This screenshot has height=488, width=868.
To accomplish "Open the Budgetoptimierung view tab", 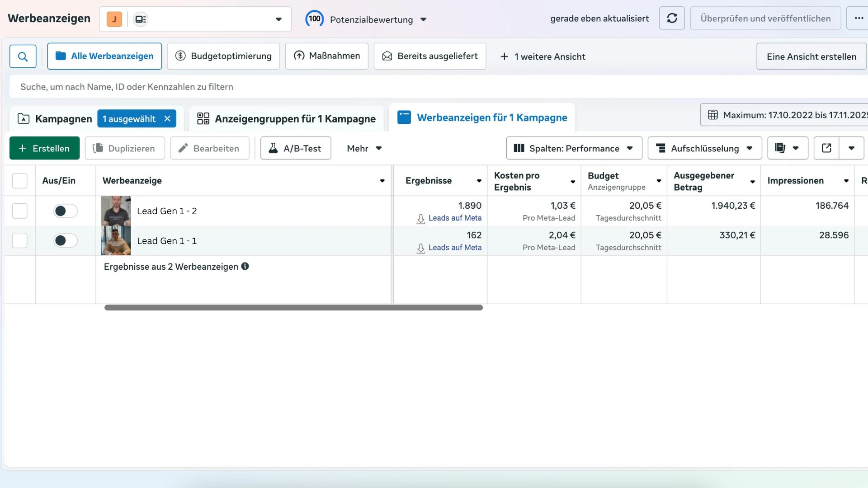I will (x=223, y=56).
